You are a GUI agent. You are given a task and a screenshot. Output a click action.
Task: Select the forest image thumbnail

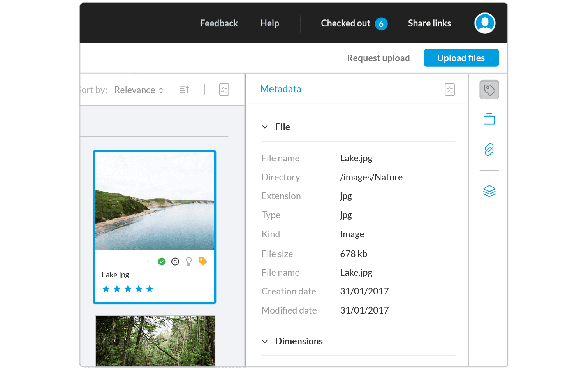[155, 341]
